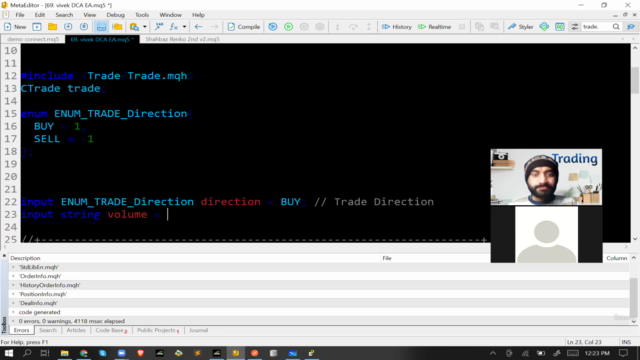Open the File menu
640x360 pixels.
[20, 15]
